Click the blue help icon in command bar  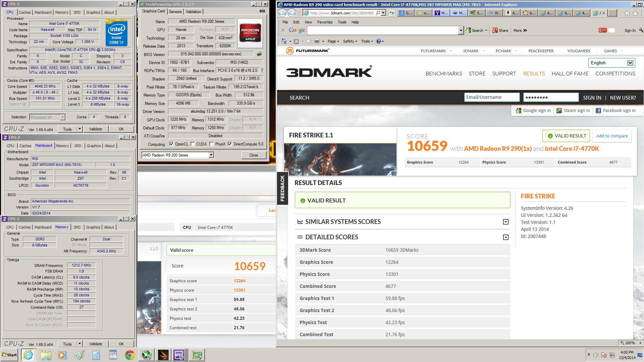click(378, 41)
